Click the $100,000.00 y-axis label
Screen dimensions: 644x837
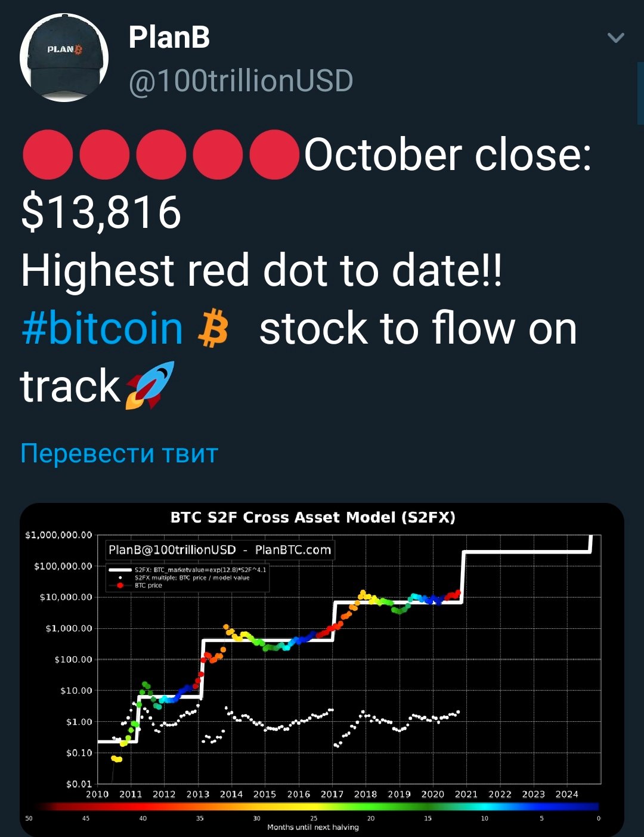tap(63, 566)
